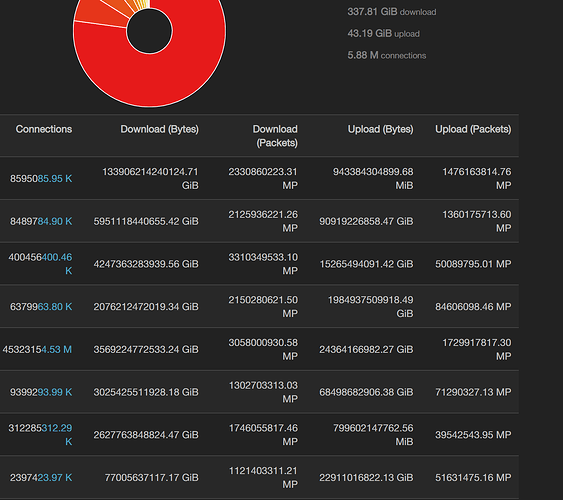
Task: Open the 93.99 K connections link
Action: pyautogui.click(x=55, y=392)
